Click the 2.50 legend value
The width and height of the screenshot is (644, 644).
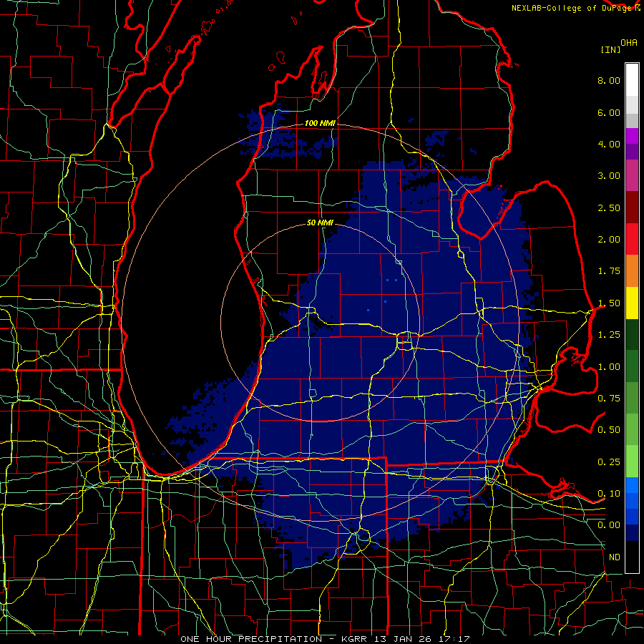click(x=609, y=208)
